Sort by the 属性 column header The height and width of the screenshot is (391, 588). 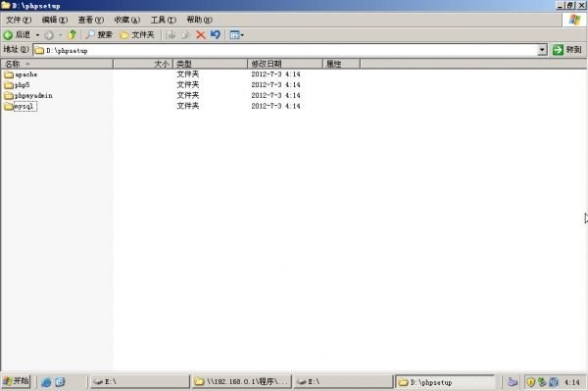click(x=341, y=64)
